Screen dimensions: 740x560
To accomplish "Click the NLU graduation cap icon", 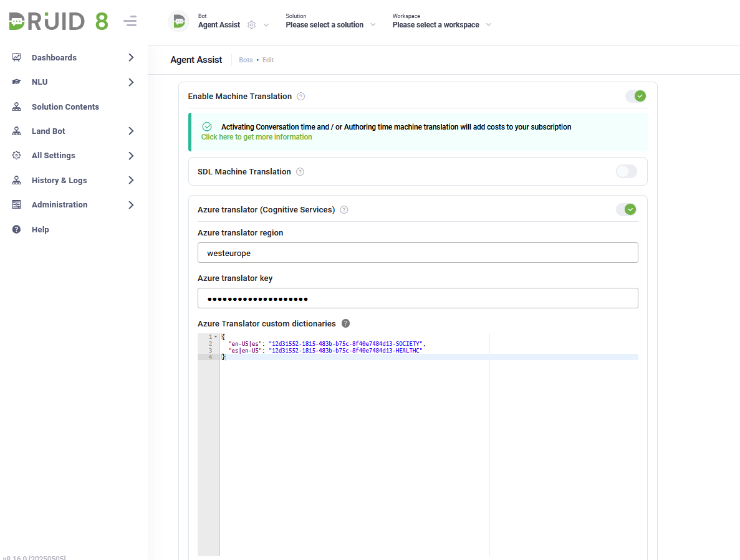I will [16, 82].
